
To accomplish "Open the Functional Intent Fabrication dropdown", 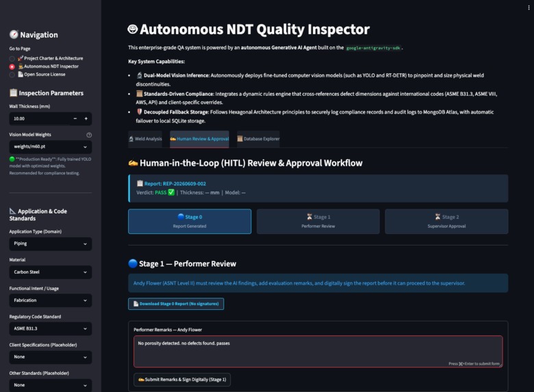I will 51,300.
